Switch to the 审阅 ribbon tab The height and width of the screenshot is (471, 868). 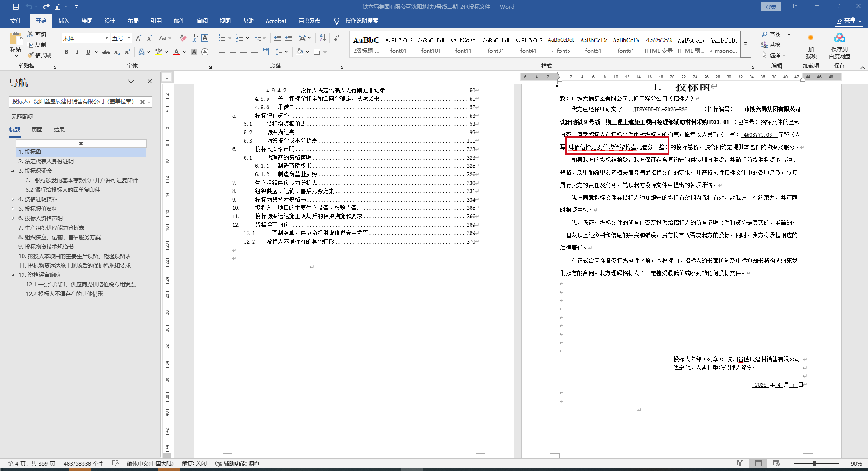(202, 21)
